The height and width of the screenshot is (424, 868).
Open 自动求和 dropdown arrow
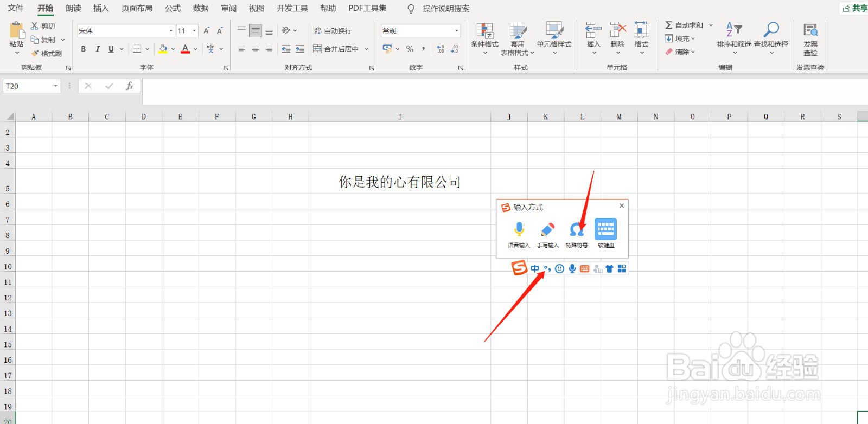click(711, 25)
